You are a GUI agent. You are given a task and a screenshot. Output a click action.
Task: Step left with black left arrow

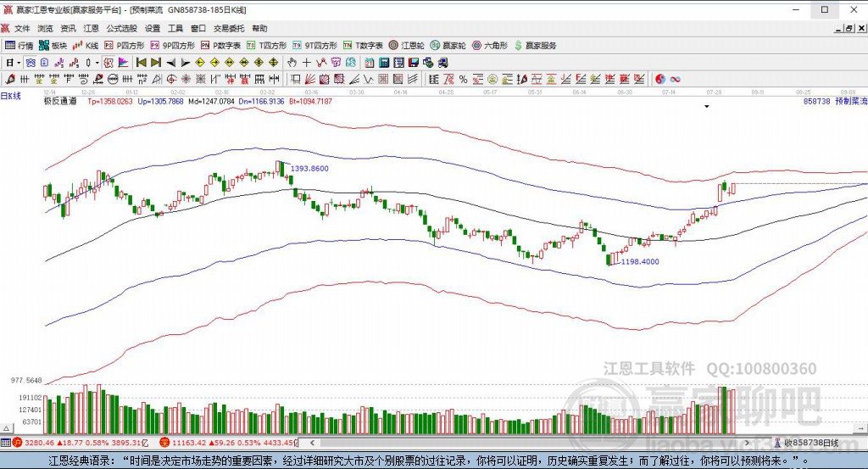(171, 63)
